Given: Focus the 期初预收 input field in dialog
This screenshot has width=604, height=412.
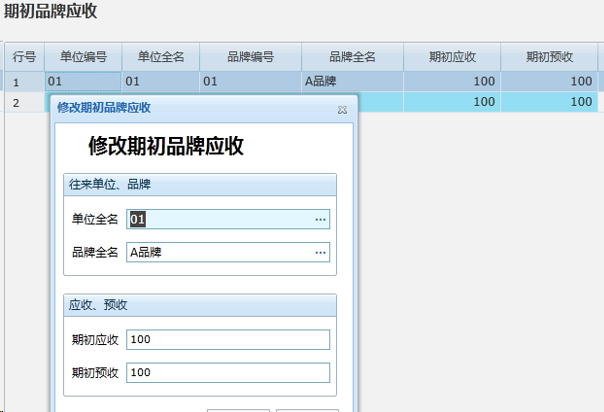Looking at the screenshot, I should coord(228,373).
